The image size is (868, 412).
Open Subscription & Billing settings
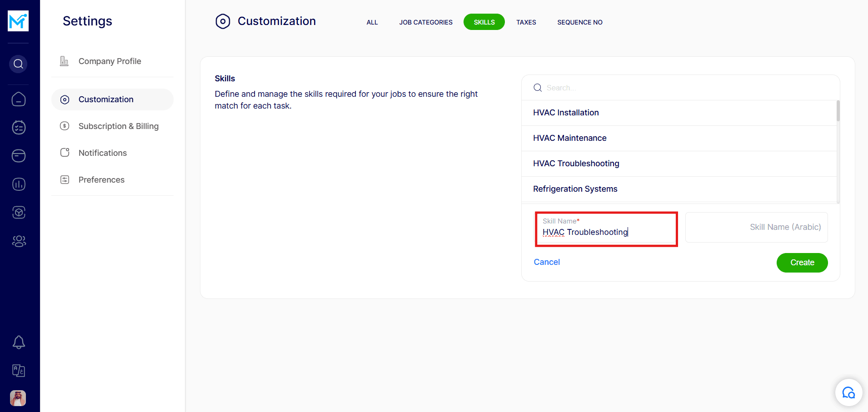coord(118,126)
